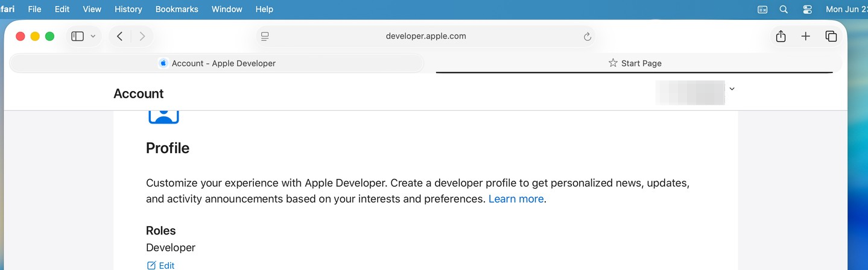Switch to Account - Apple Developer tab
Viewport: 868px width, 270px height.
click(x=217, y=63)
